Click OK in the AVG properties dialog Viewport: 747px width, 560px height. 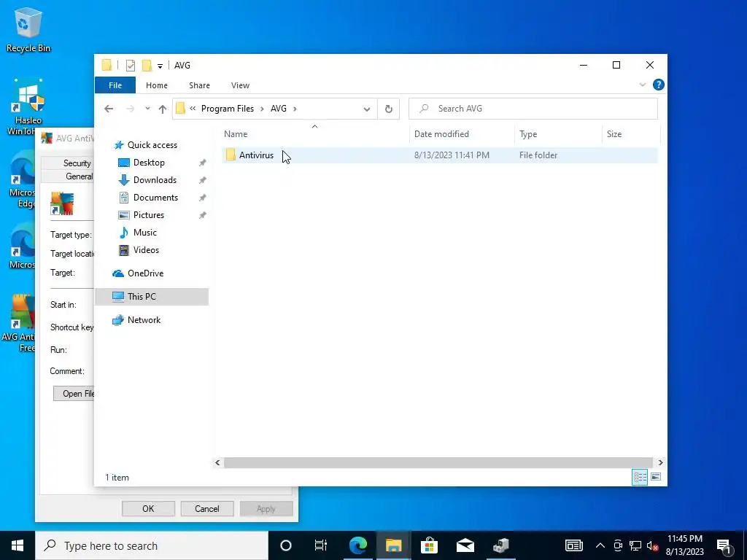pyautogui.click(x=148, y=508)
